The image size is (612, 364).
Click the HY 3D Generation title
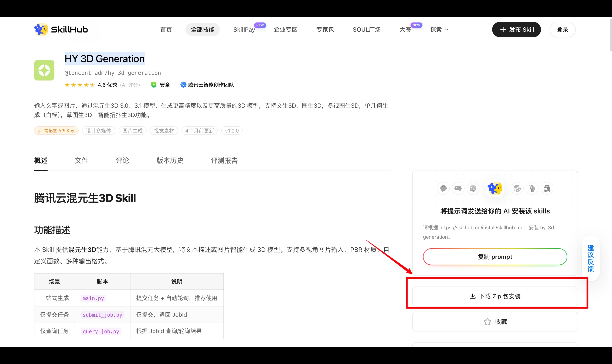(x=105, y=59)
